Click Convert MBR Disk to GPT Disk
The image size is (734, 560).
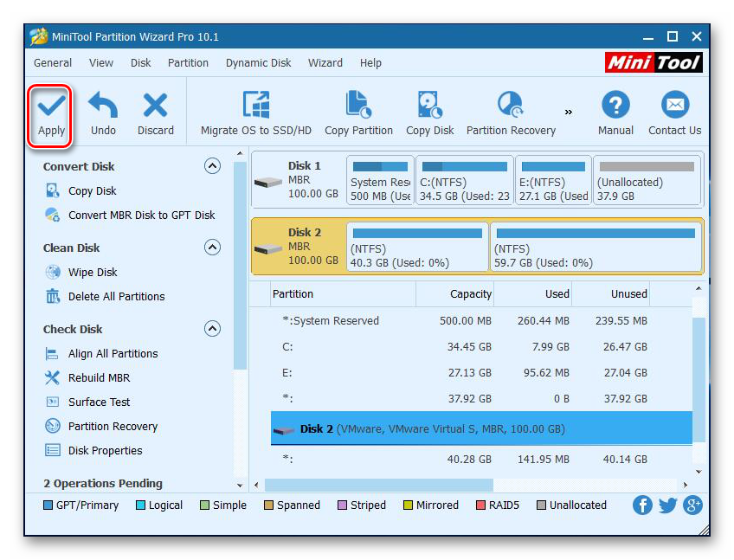141,215
